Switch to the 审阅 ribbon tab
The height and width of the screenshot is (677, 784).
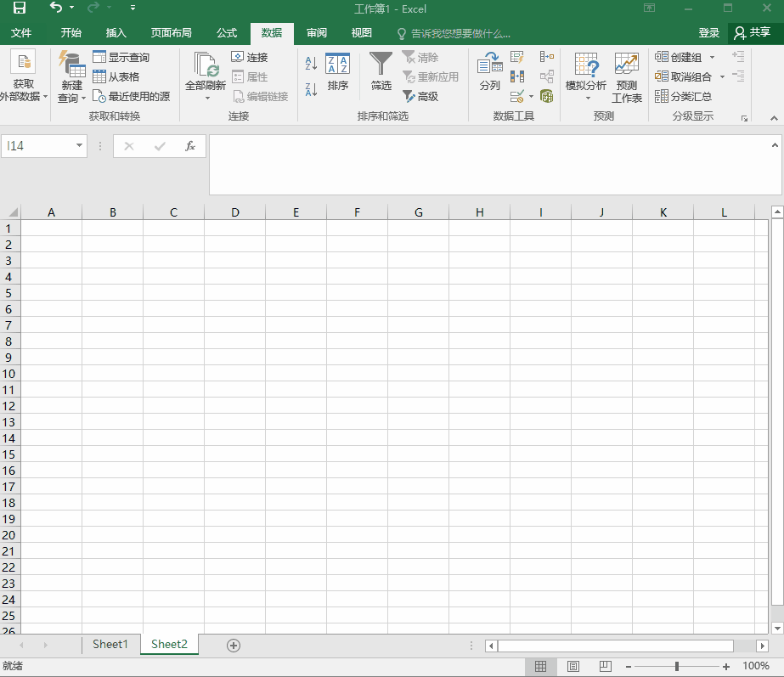pyautogui.click(x=317, y=33)
